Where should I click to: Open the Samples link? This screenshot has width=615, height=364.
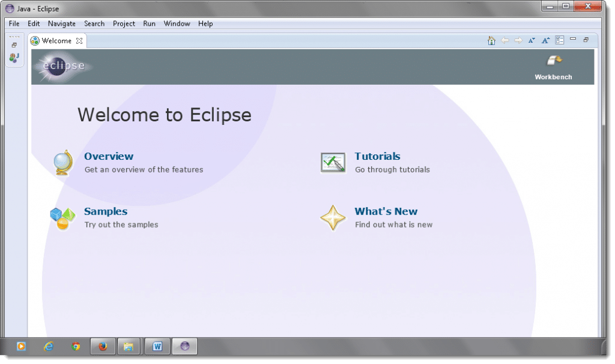(x=106, y=211)
